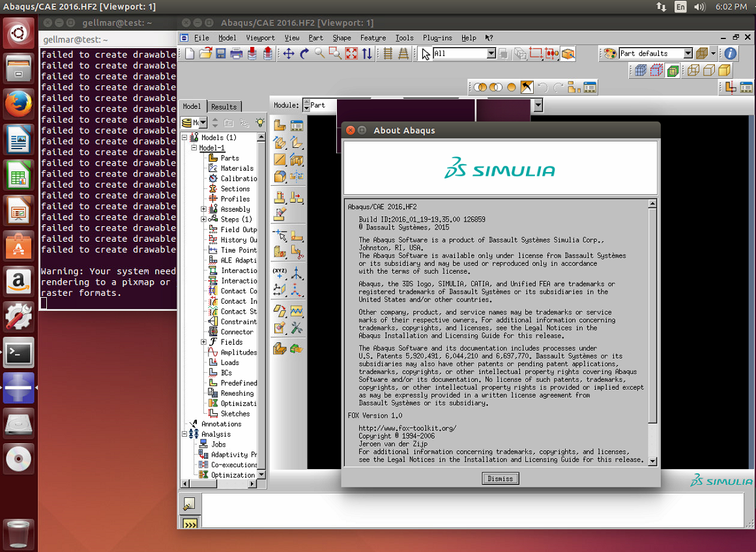Image resolution: width=756 pixels, height=552 pixels.
Task: Click the message area pencil icon
Action: 189,504
